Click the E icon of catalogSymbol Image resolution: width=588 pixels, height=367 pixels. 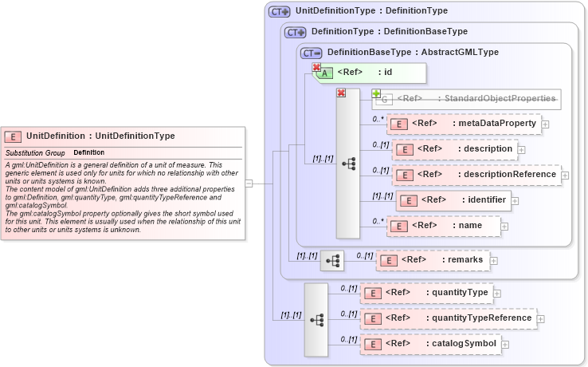click(373, 345)
